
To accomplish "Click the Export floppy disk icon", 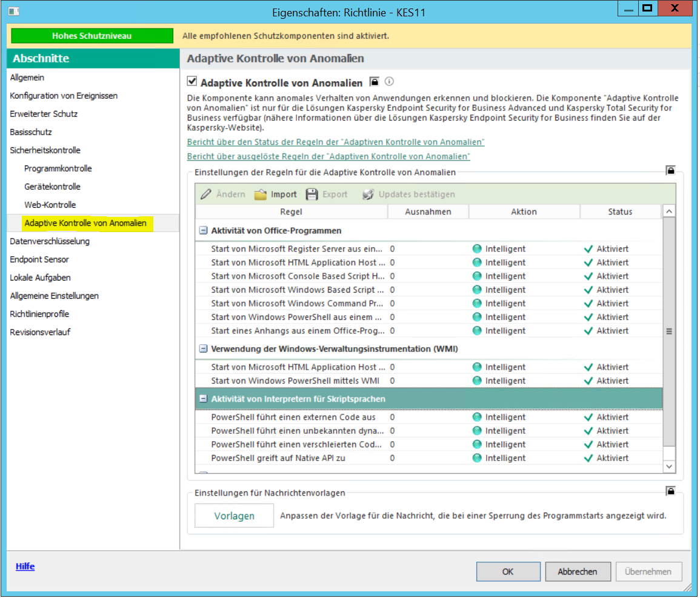I will 312,194.
